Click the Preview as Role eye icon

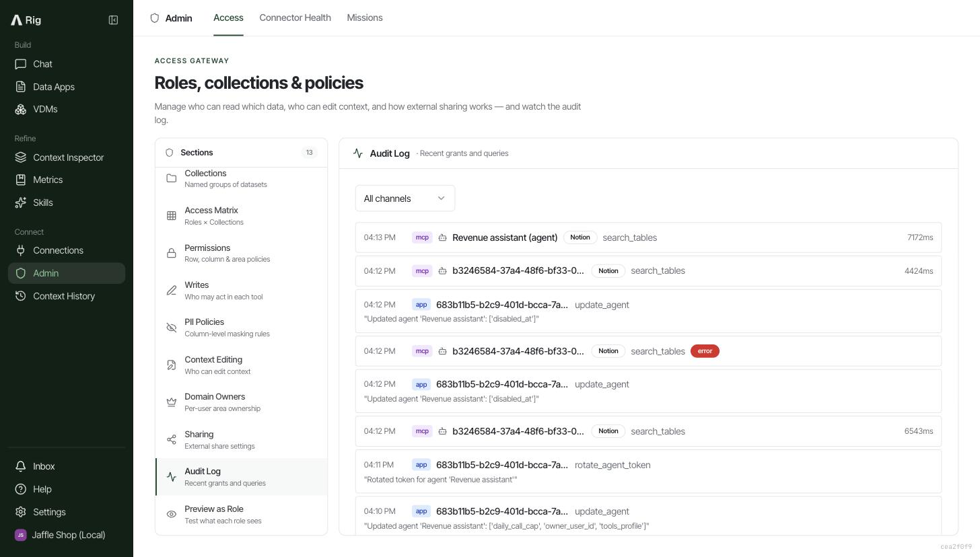172,515
